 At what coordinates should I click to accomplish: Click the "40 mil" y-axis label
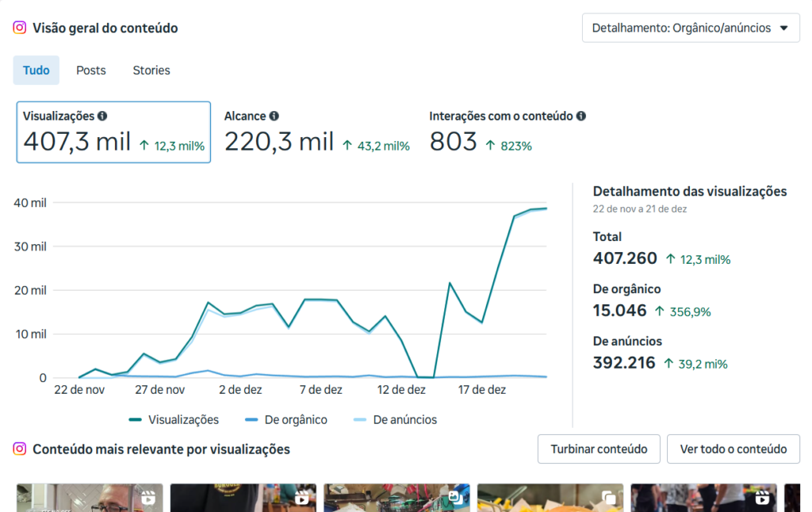point(30,203)
